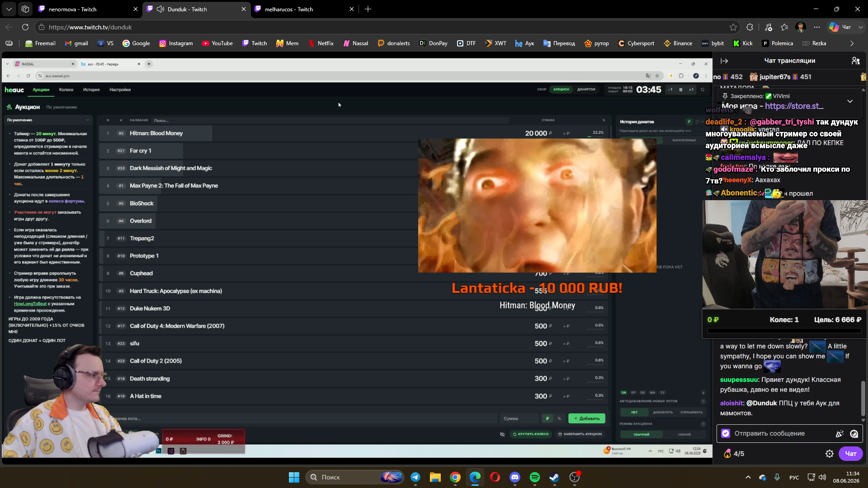Add this page to browser favorites

[x=733, y=27]
